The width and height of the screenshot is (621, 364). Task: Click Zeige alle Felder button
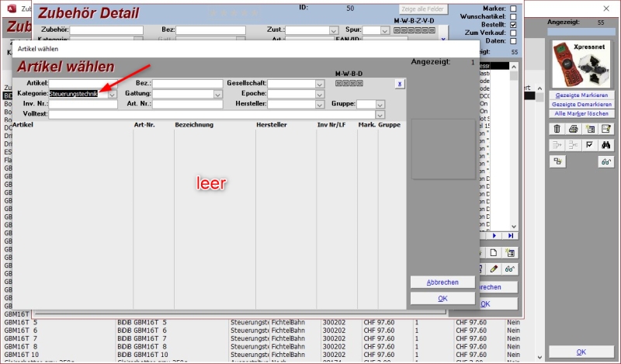click(423, 9)
